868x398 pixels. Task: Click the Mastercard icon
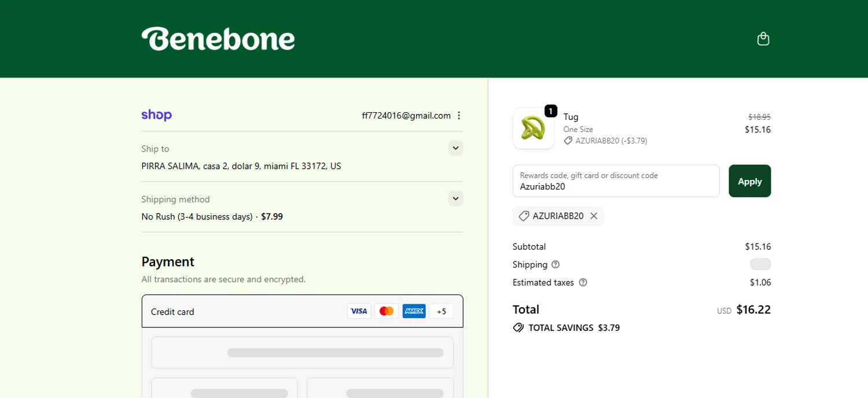click(387, 311)
